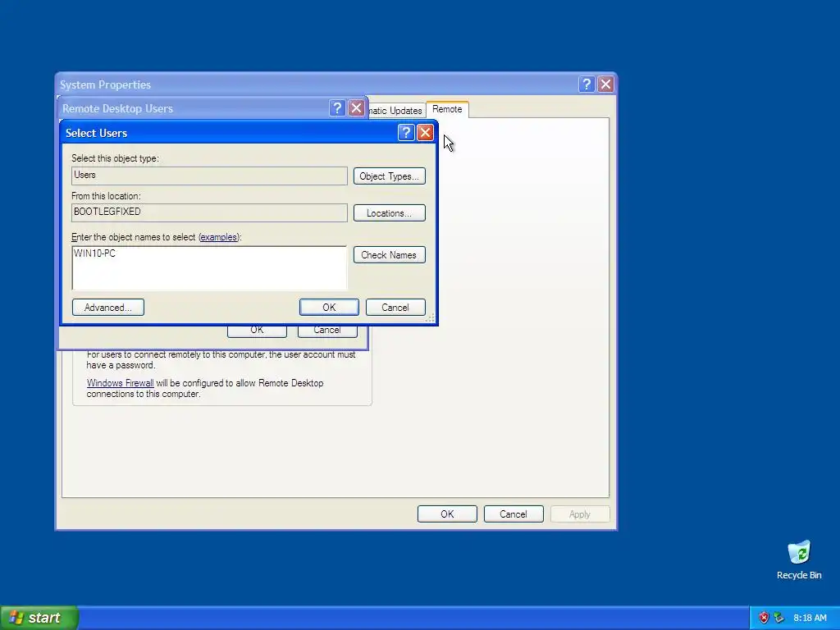This screenshot has width=840, height=630.
Task: Open the Advanced... search options
Action: (108, 308)
